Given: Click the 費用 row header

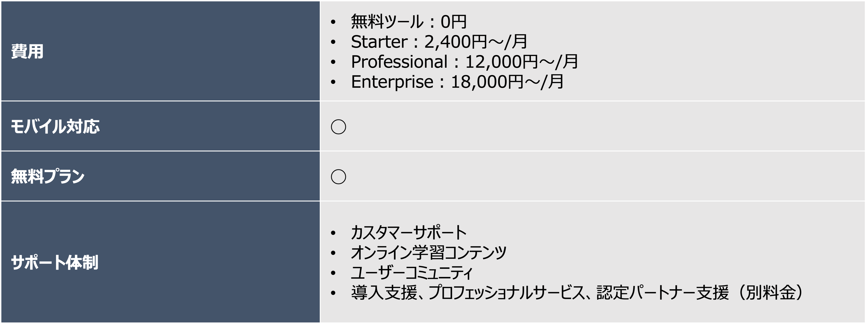Looking at the screenshot, I should [27, 52].
